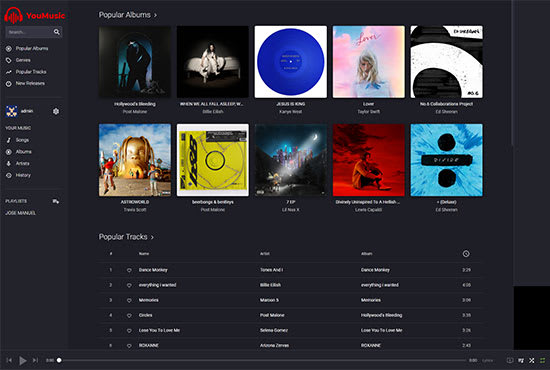Click the search magnifier icon

click(x=56, y=32)
